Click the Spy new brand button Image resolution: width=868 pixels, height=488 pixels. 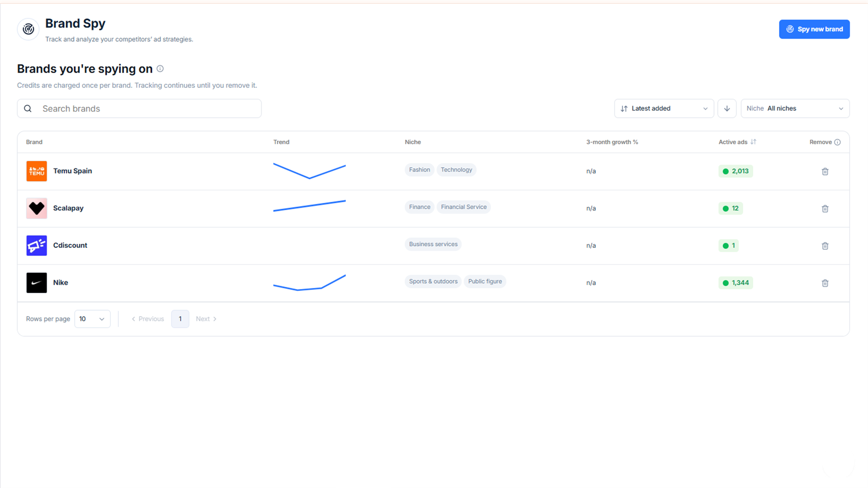tap(814, 29)
